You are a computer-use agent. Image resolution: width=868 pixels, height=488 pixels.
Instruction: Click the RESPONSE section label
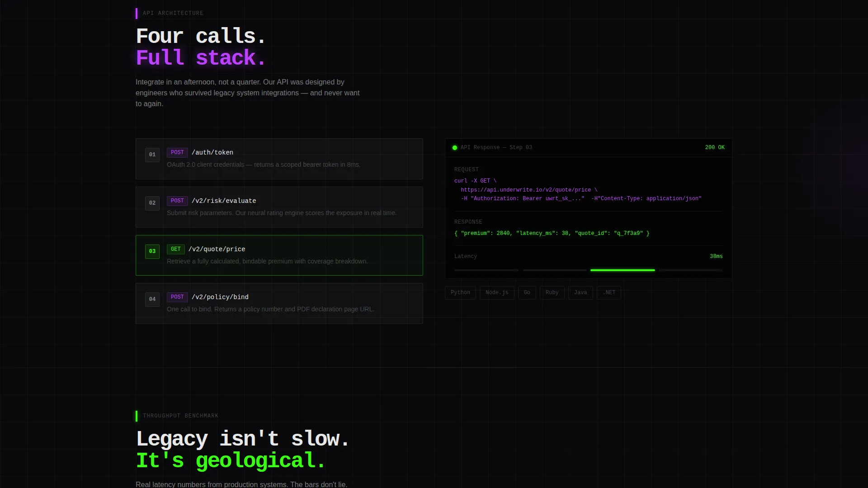tap(468, 222)
